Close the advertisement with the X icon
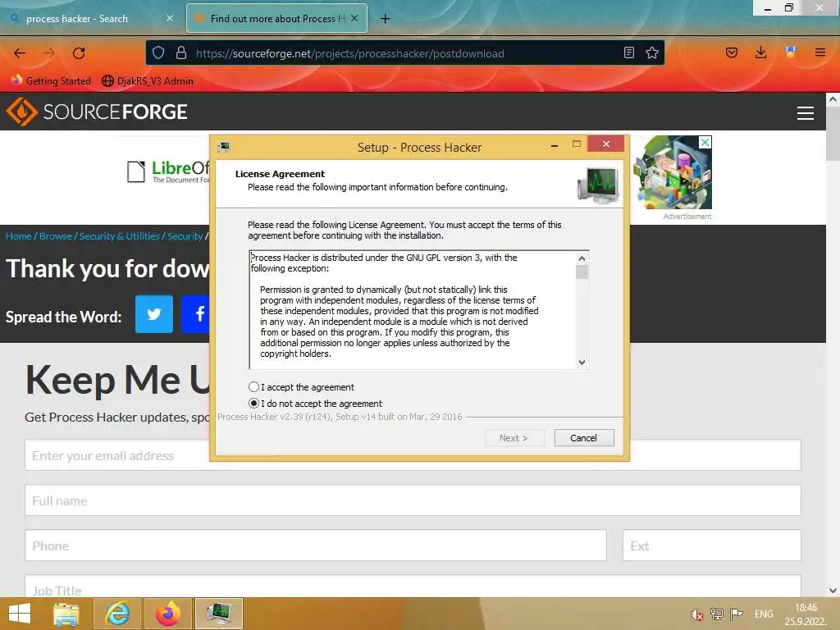840x630 pixels. point(705,142)
